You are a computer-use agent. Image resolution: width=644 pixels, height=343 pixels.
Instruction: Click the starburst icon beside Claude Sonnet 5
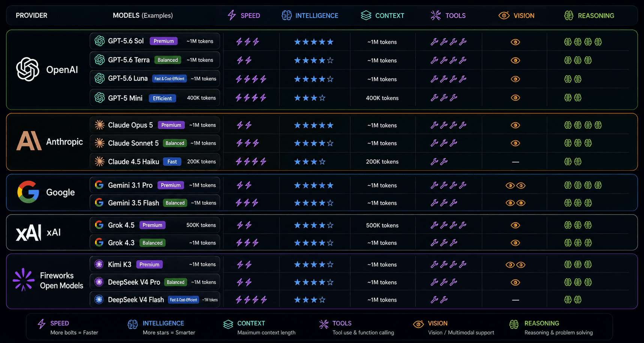tap(100, 143)
